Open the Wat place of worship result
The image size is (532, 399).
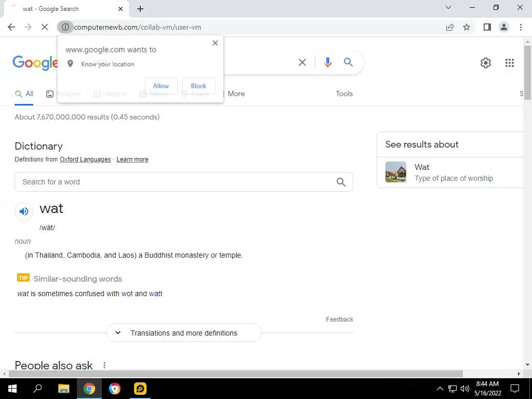pyautogui.click(x=450, y=172)
